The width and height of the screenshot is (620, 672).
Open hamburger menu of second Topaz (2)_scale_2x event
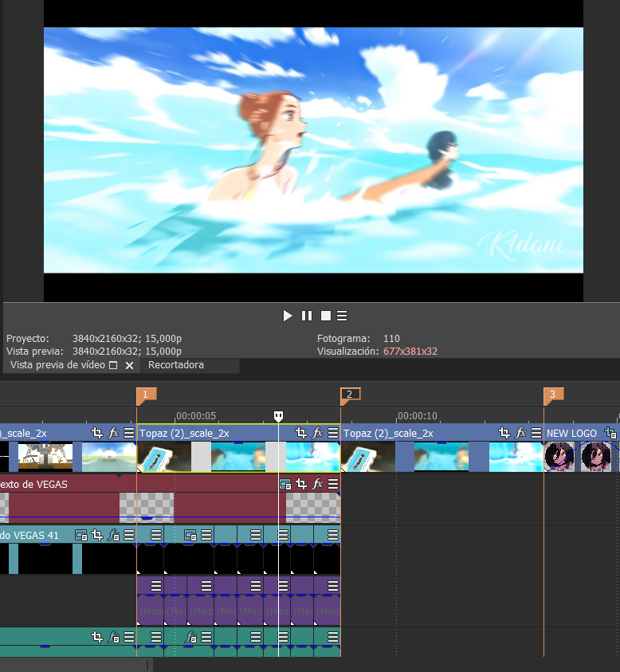click(536, 433)
